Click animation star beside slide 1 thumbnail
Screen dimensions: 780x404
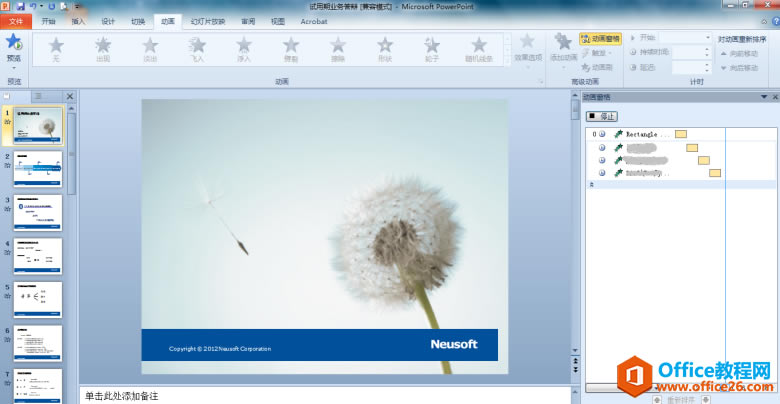[x=7, y=122]
